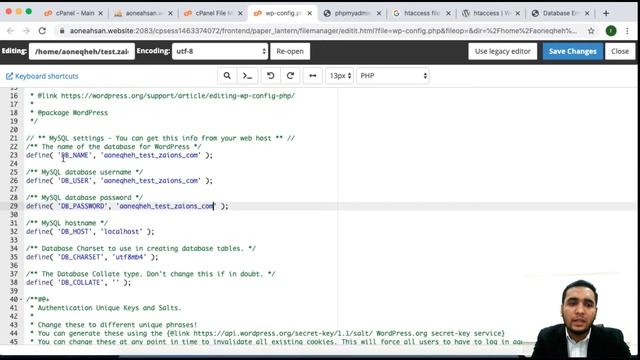Viewport: 640px width, 360px height.
Task: Click Use legacy editor
Action: [502, 51]
